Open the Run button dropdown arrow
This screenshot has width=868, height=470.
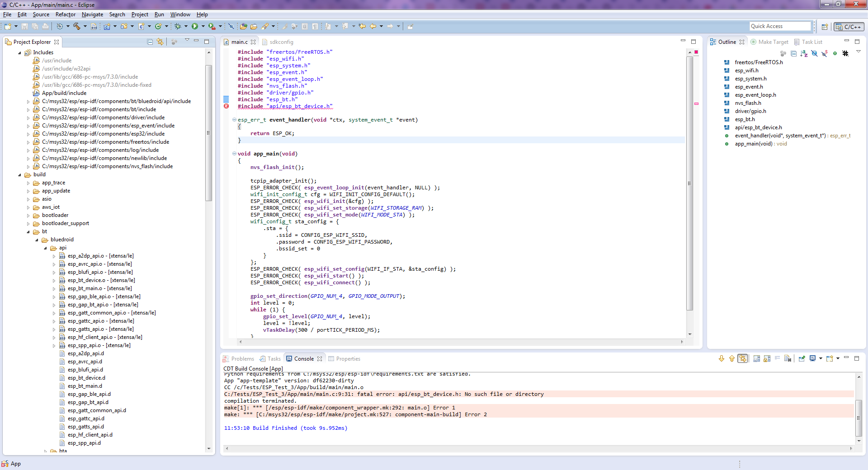point(203,26)
